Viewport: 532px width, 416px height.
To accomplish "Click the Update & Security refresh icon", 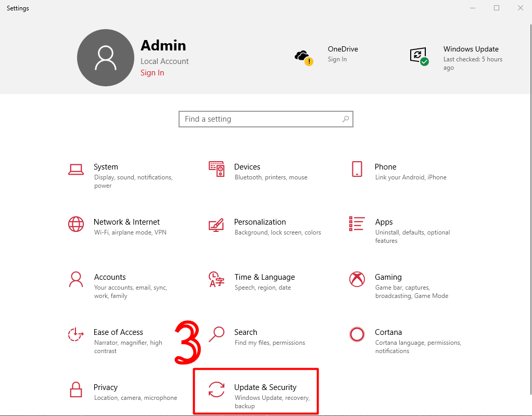I will [217, 389].
